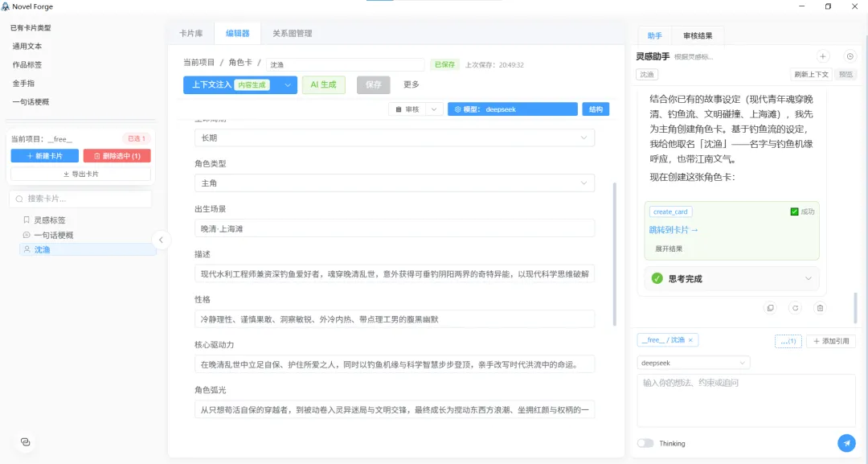Open the 审核 dropdown arrow
This screenshot has height=464, width=868.
click(434, 109)
